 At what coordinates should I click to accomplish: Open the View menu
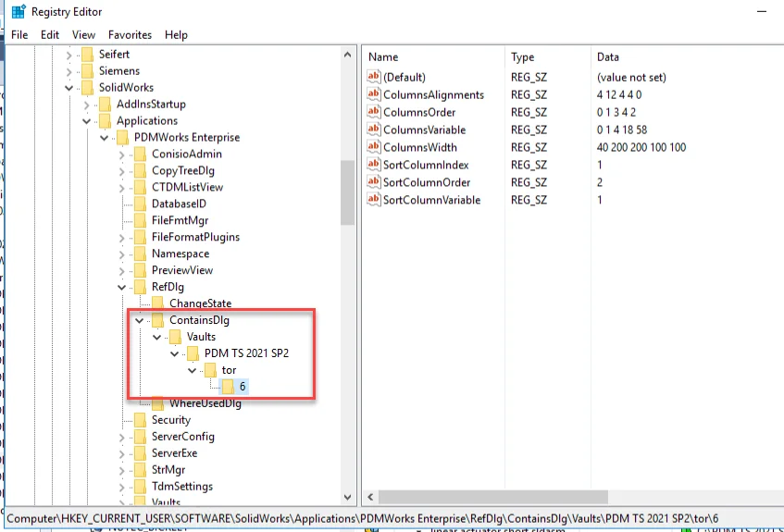coord(83,35)
